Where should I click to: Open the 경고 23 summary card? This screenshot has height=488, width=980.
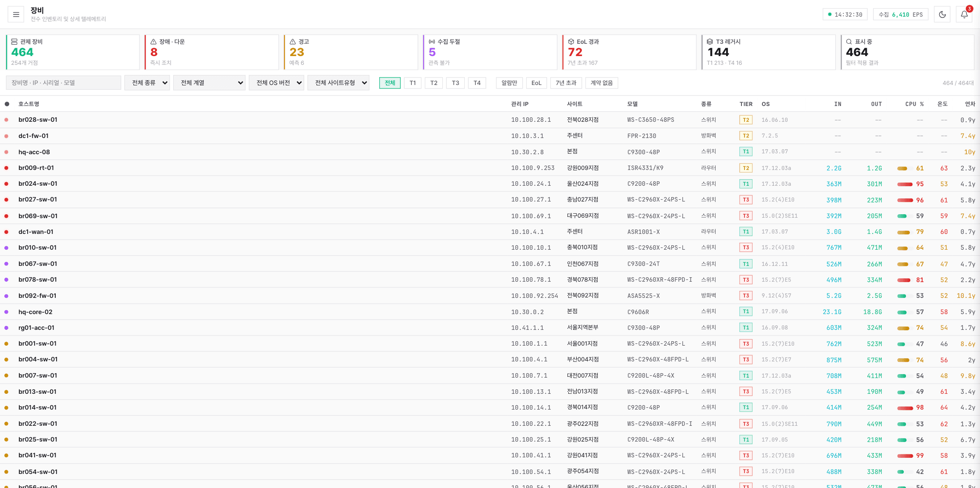tap(351, 52)
